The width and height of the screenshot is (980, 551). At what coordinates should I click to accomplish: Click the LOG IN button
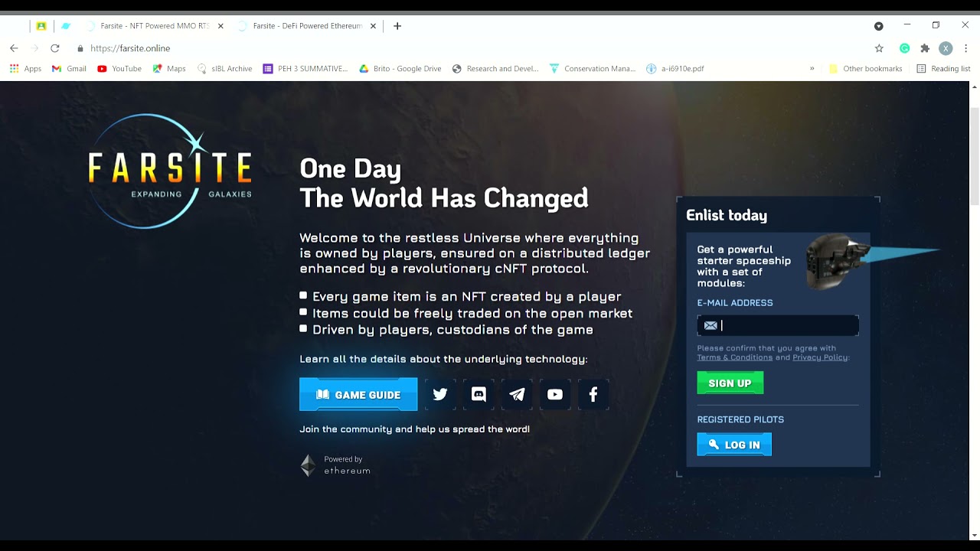click(x=734, y=445)
